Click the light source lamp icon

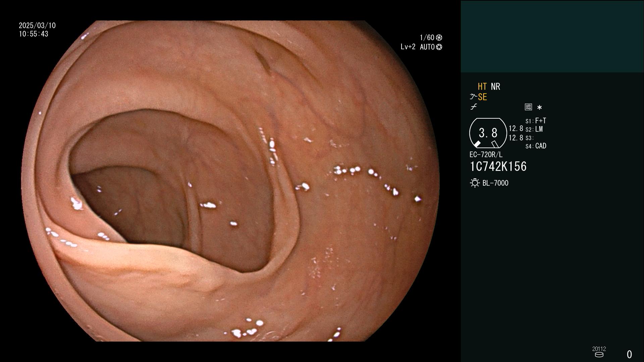pos(475,183)
